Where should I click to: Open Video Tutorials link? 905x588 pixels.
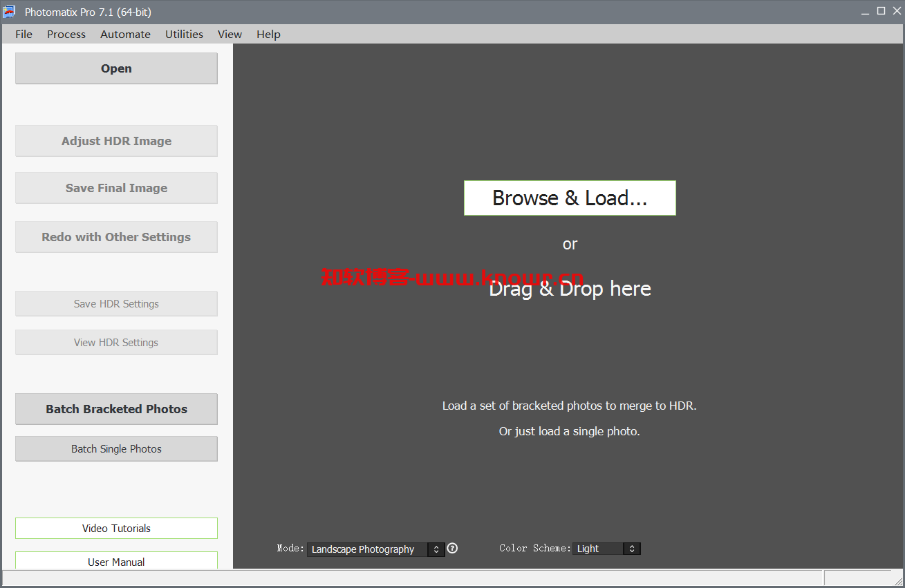[x=116, y=529]
